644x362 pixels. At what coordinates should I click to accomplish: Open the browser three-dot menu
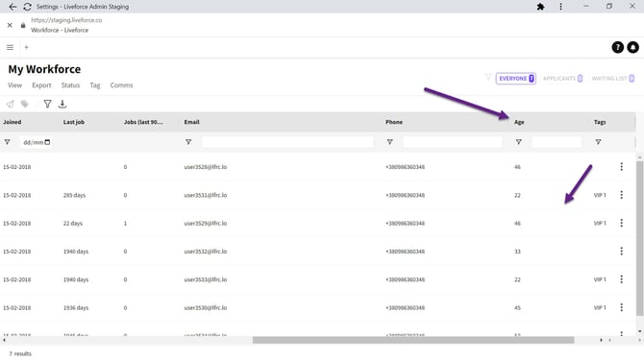click(x=560, y=7)
